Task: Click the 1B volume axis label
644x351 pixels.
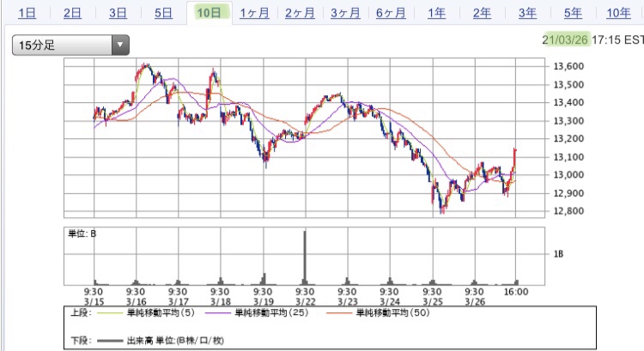Action: pyautogui.click(x=559, y=254)
